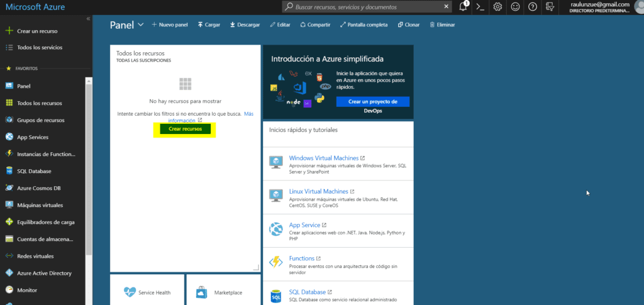Open the Service Health tile
The height and width of the screenshot is (305, 644).
click(147, 290)
